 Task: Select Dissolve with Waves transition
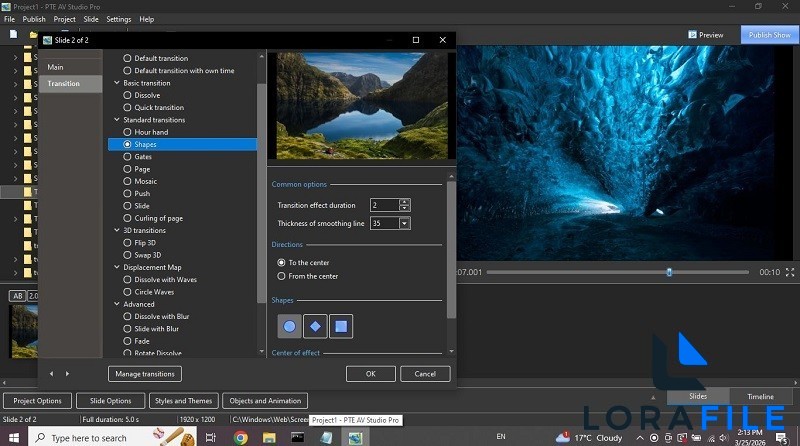[x=160, y=280]
